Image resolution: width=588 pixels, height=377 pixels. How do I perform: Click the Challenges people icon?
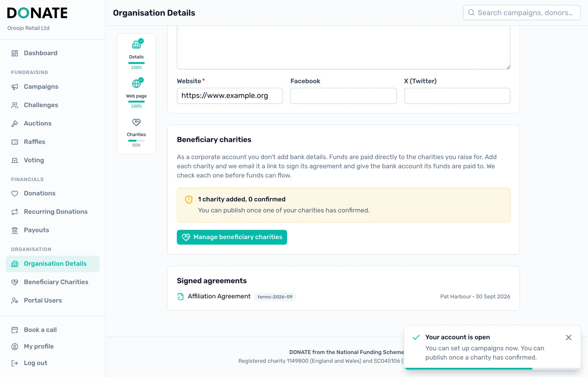[x=15, y=105]
